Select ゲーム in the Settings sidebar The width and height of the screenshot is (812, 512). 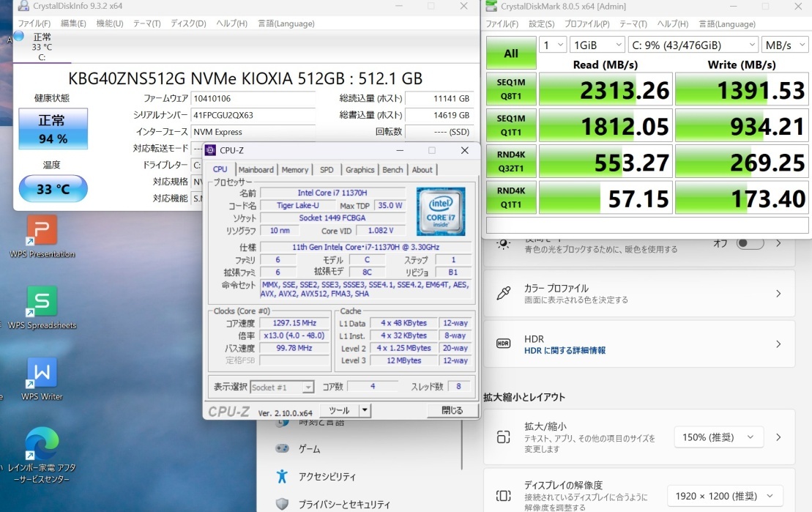pos(308,449)
